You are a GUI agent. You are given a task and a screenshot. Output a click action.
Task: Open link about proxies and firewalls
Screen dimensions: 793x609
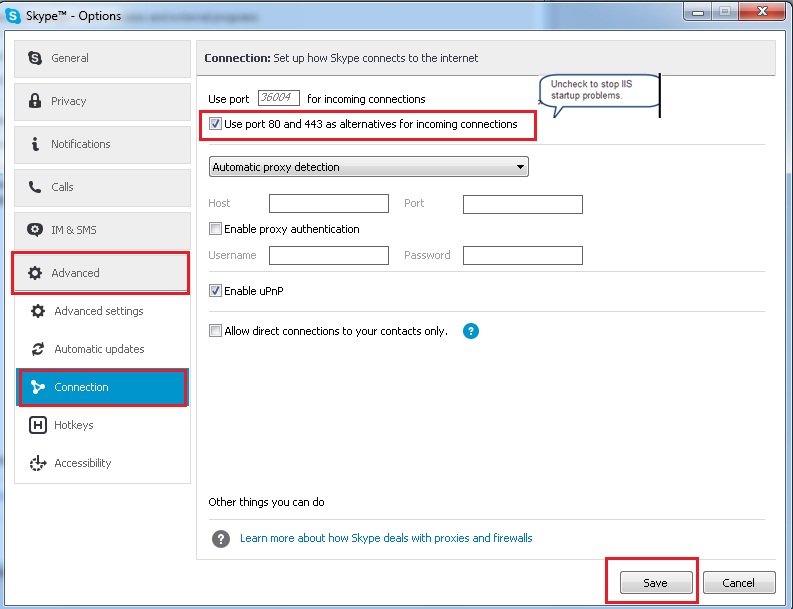point(386,538)
